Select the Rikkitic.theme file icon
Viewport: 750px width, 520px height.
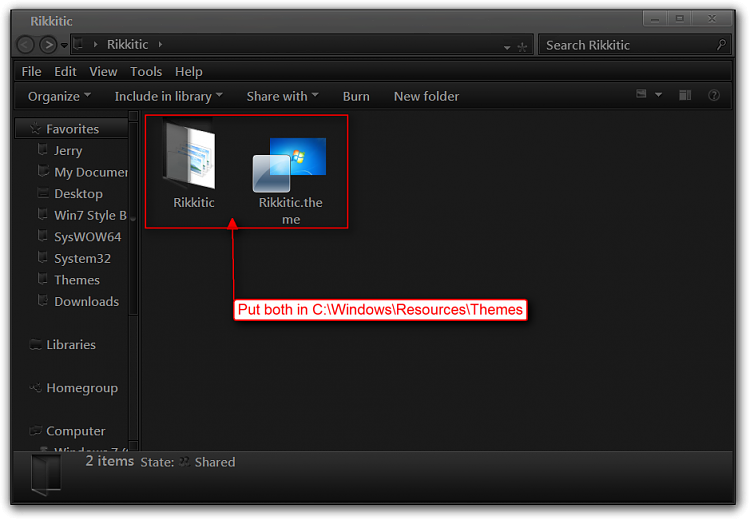click(x=290, y=165)
